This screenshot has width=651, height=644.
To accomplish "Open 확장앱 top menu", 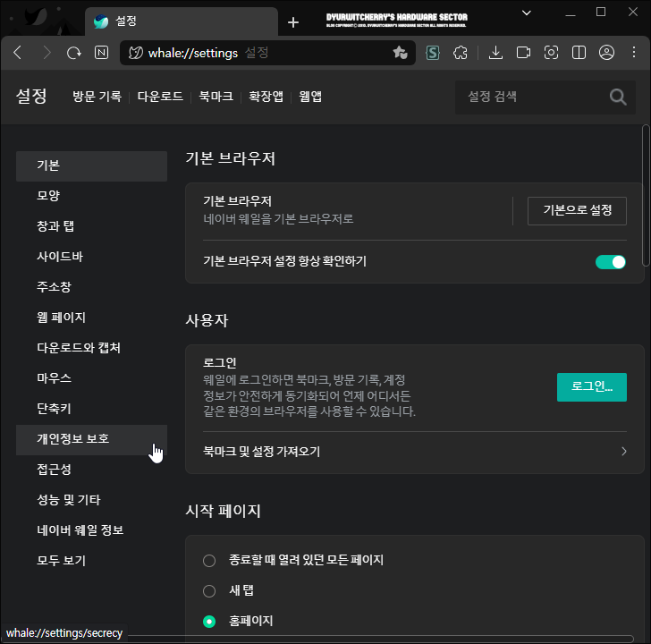I will point(266,97).
